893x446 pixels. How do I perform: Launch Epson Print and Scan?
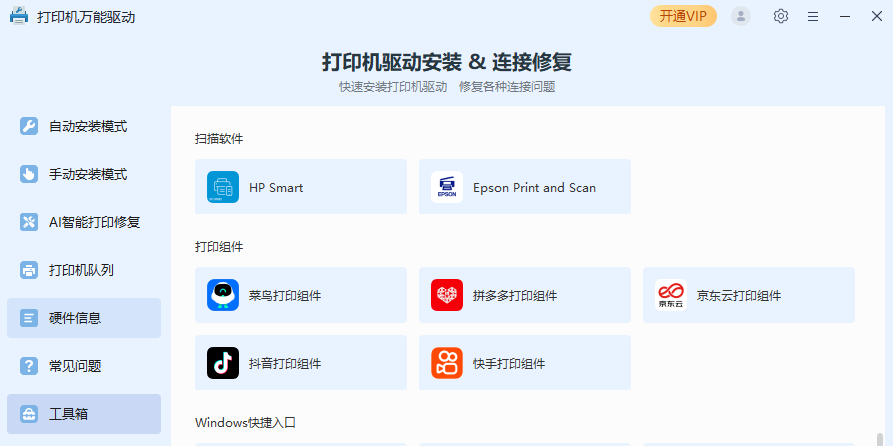(x=524, y=187)
